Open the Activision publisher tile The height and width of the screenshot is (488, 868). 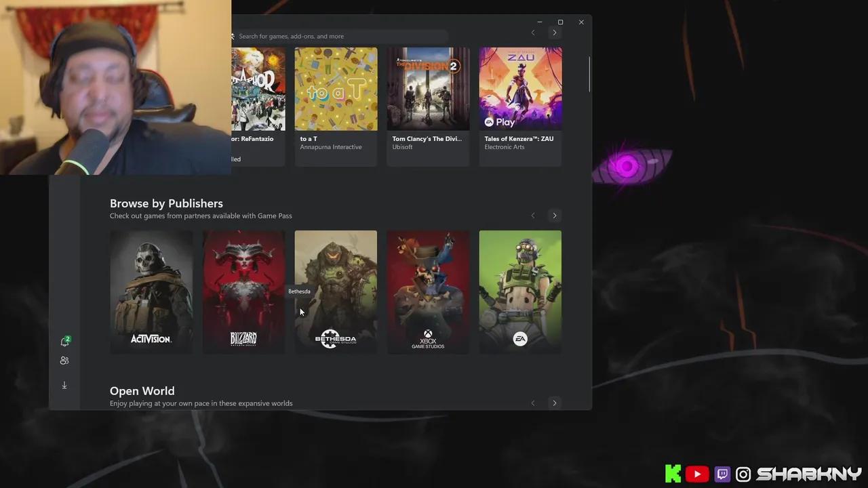click(x=151, y=291)
